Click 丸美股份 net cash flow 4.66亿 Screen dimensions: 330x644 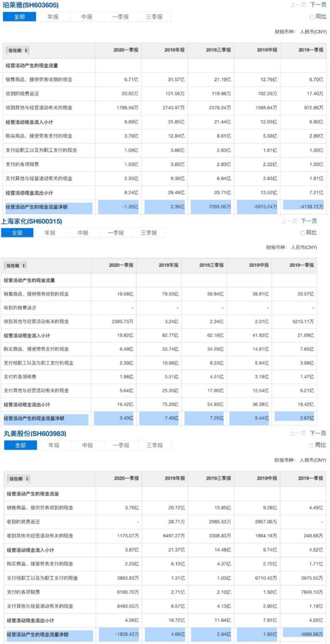click(x=178, y=635)
